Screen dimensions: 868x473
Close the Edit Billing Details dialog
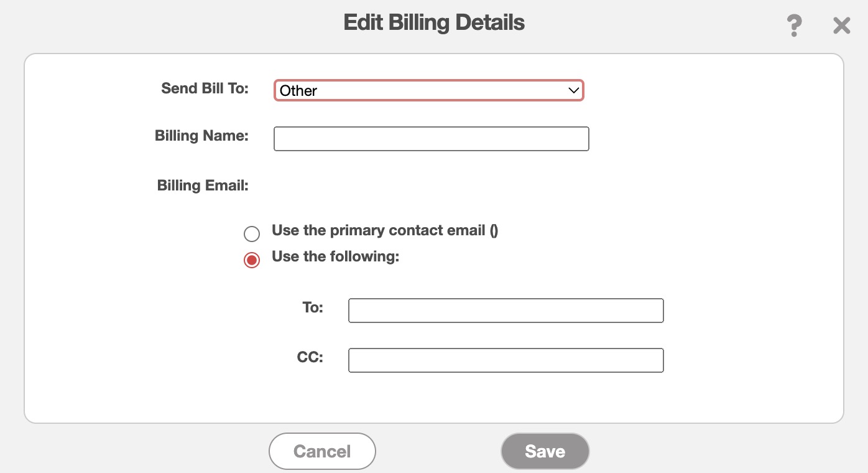tap(841, 26)
